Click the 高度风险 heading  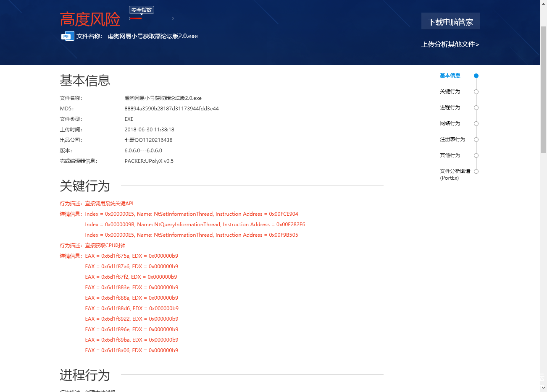pos(90,19)
